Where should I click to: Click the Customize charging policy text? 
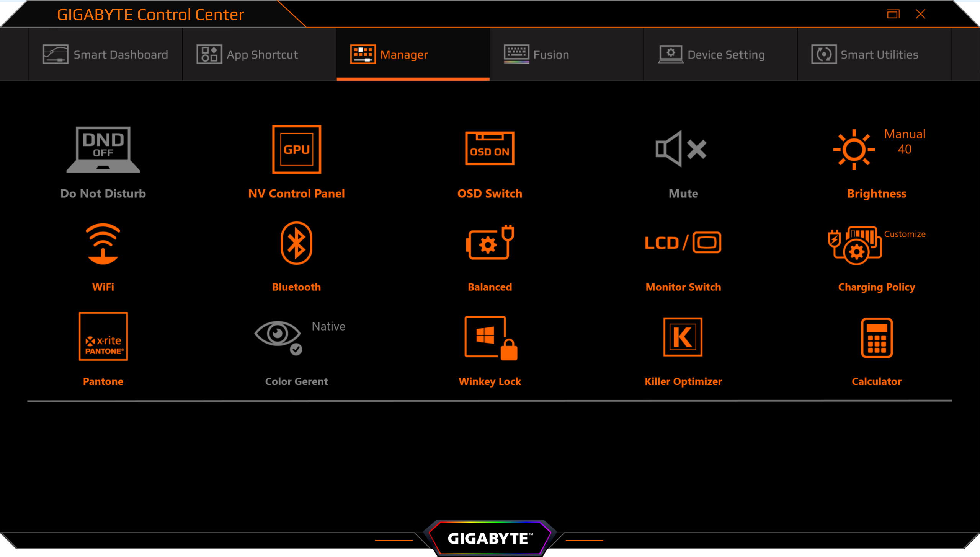coord(905,234)
